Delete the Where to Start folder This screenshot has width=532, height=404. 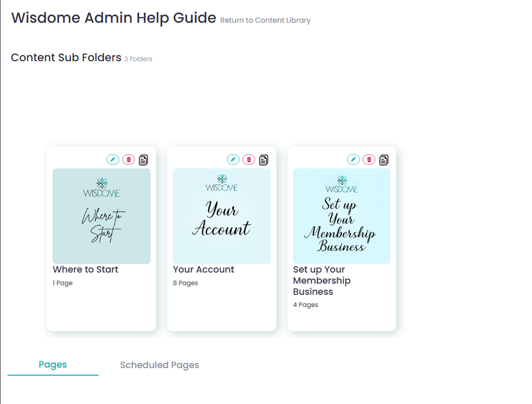click(x=128, y=160)
